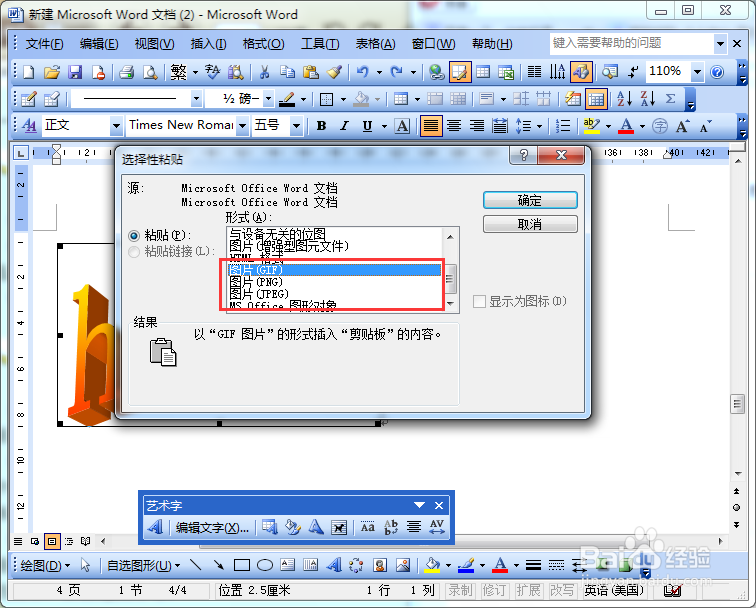Sort ascending with the A-Z icon

(624, 99)
